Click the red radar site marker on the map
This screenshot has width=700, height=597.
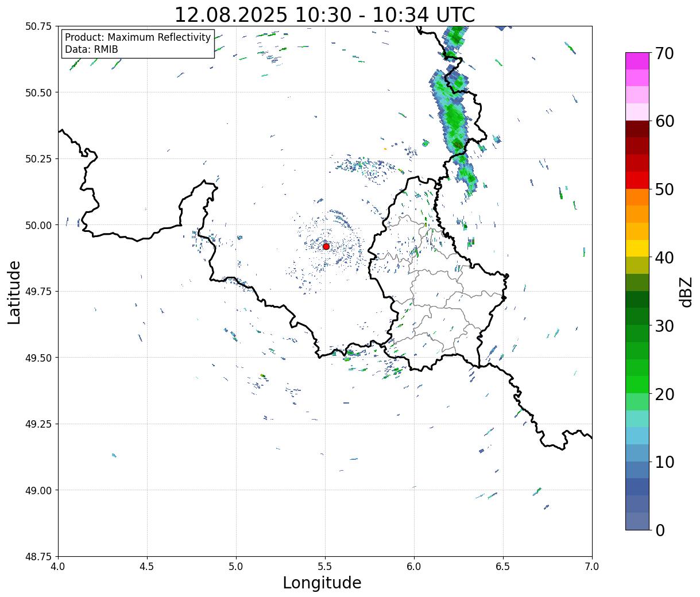[326, 246]
